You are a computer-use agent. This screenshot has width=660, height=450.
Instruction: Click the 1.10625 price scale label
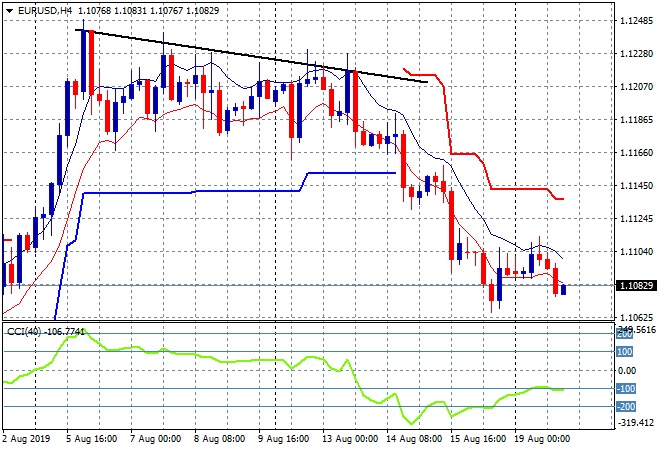tap(636, 317)
